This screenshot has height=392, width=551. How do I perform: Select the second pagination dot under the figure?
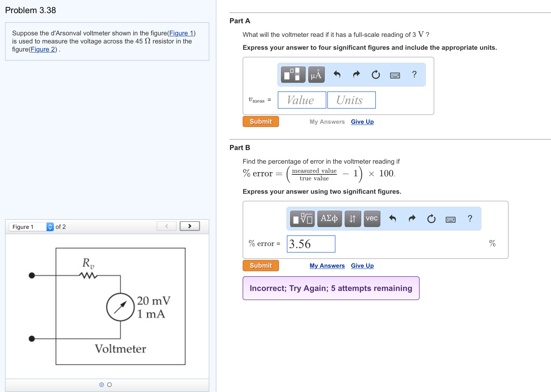point(109,385)
